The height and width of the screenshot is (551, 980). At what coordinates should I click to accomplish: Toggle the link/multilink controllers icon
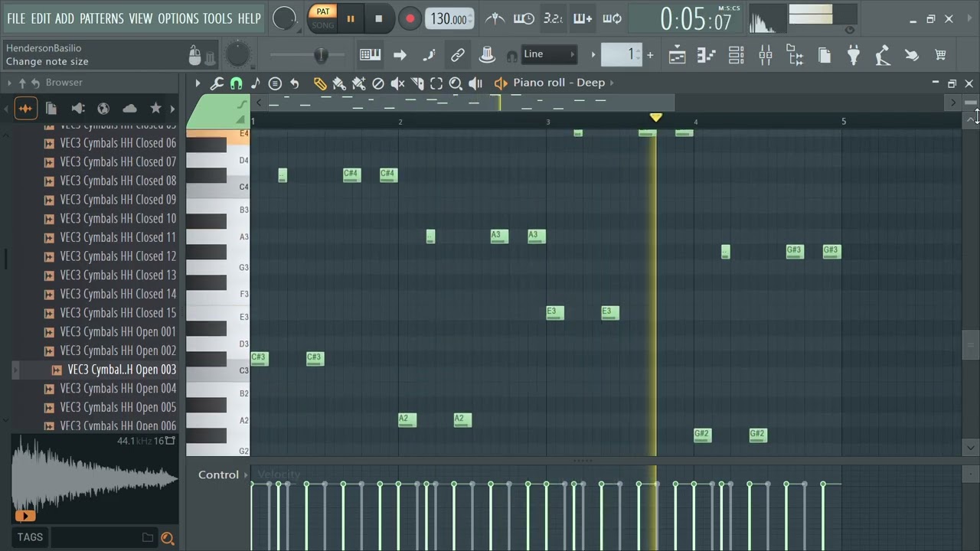(x=457, y=54)
